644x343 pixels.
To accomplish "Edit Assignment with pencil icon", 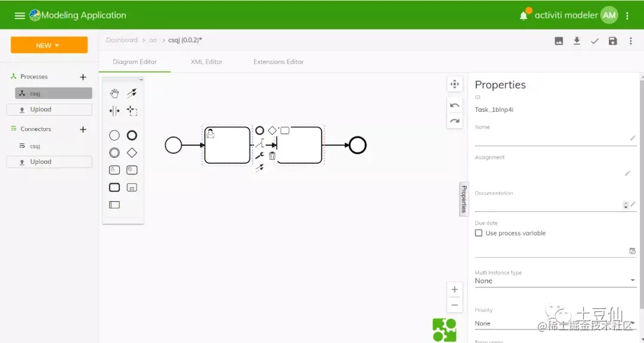I will click(627, 173).
